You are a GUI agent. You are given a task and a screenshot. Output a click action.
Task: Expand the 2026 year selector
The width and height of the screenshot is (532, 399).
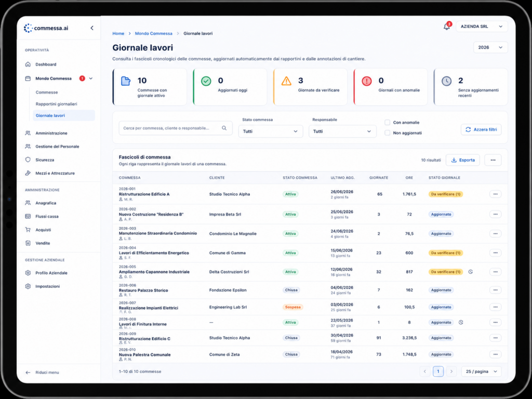click(490, 47)
